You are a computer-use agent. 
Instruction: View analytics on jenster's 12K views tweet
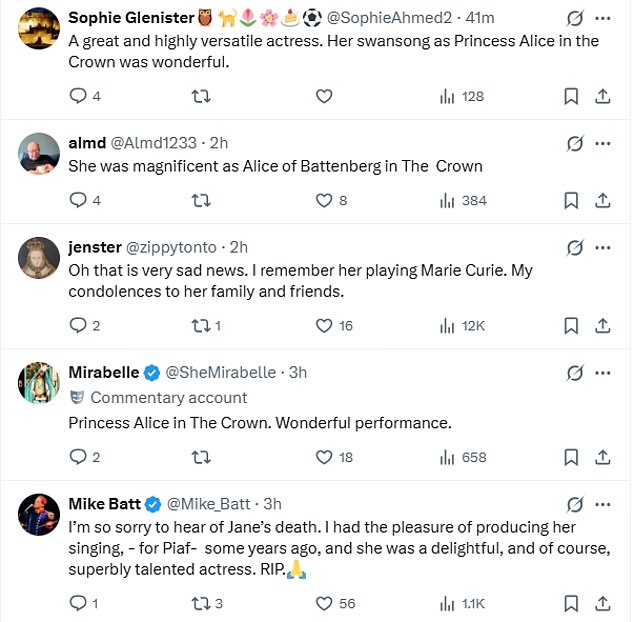click(447, 325)
